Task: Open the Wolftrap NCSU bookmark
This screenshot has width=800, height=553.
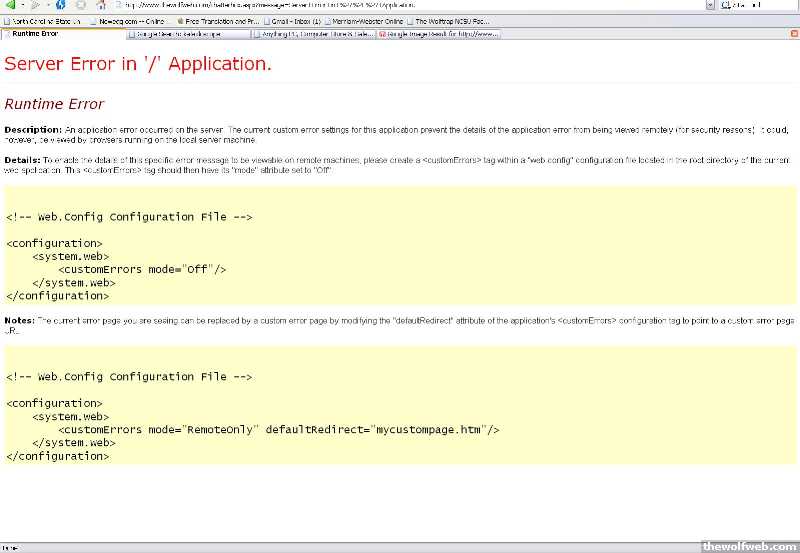Action: coord(450,20)
